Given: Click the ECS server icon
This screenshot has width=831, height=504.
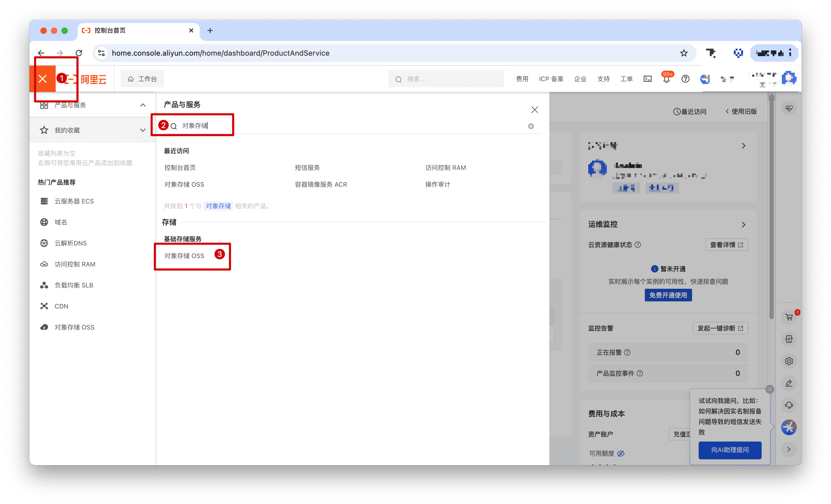Looking at the screenshot, I should 44,201.
